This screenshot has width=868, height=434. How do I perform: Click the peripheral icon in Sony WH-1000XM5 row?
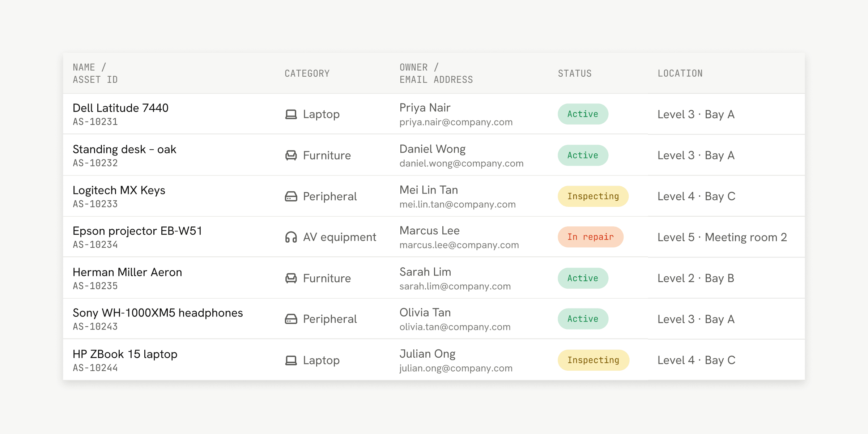[x=291, y=319]
